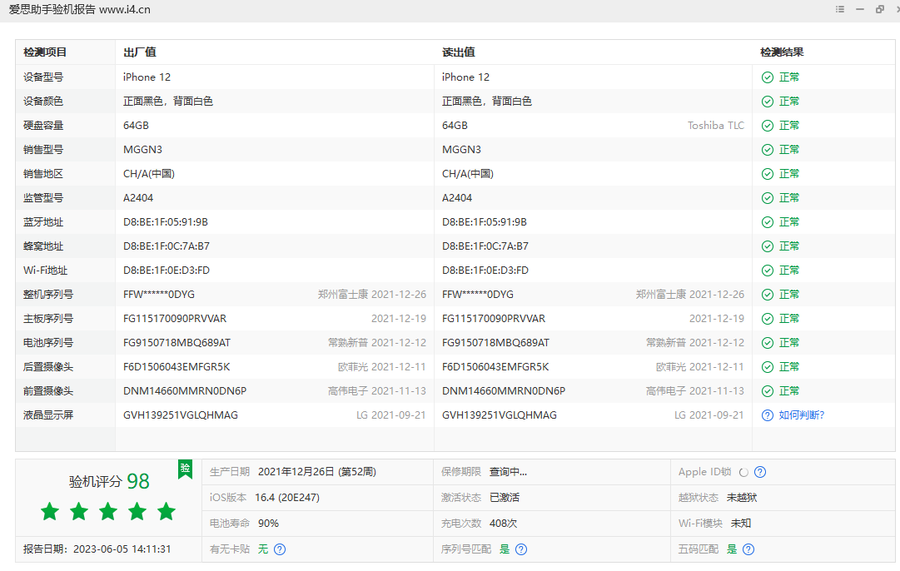Click help icon next to Apple ID锁

click(x=760, y=472)
